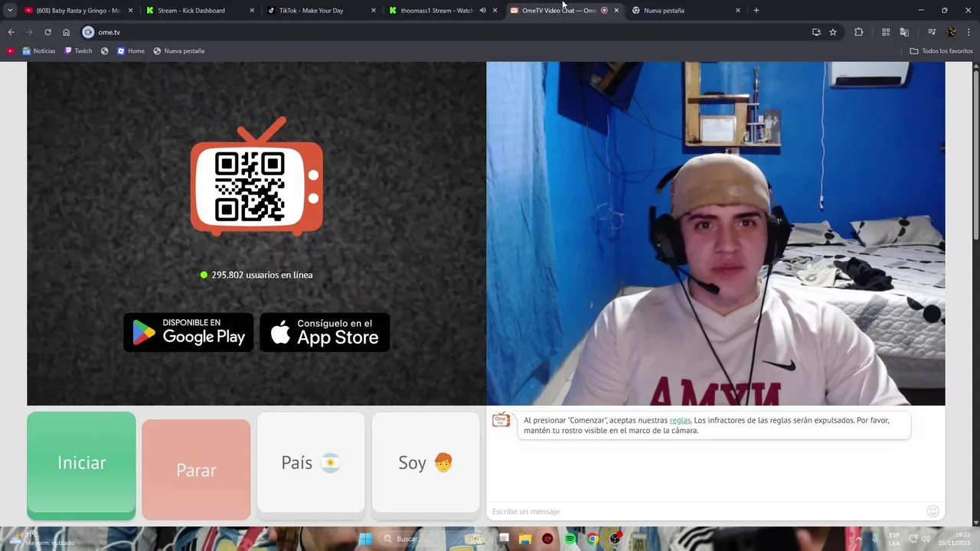
Task: Open the Chrome profile avatar
Action: pos(950,32)
